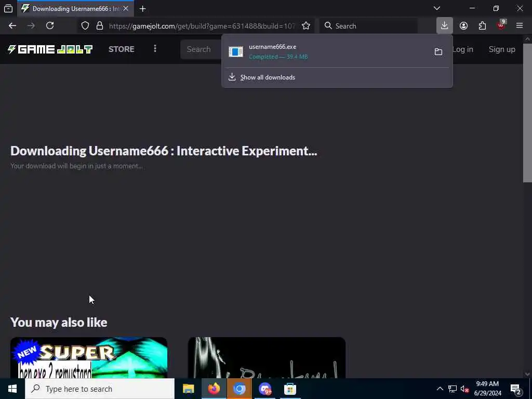Viewport: 532px width, 399px height.
Task: Go to Game Jolt home logo
Action: (x=50, y=49)
